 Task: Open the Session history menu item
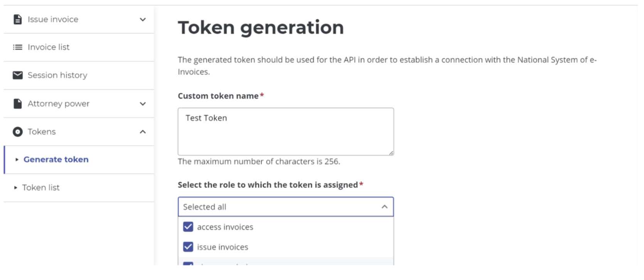[x=57, y=75]
